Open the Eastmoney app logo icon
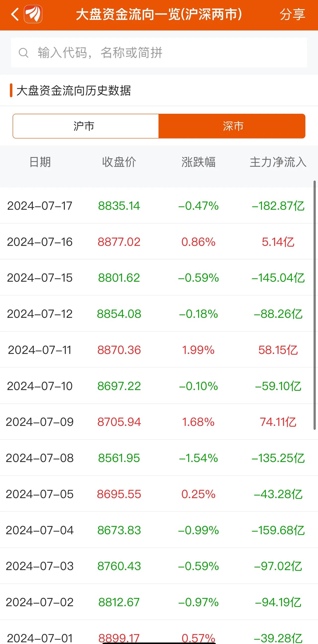 tap(33, 14)
